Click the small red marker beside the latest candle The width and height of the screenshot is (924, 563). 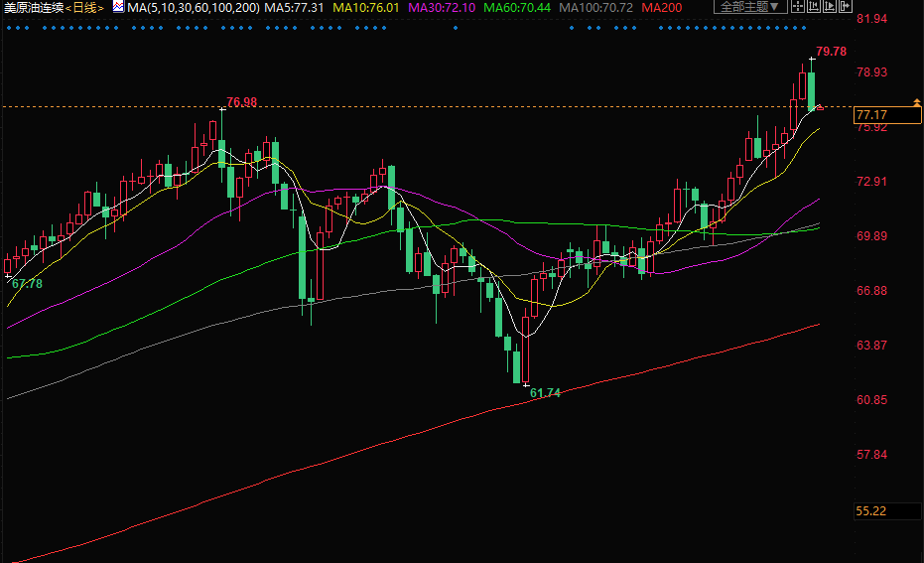click(x=819, y=107)
